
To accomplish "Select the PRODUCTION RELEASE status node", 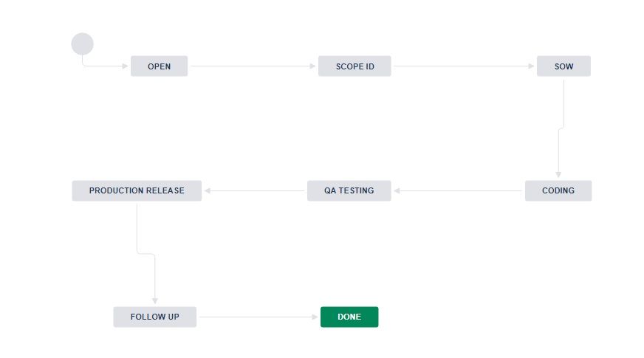I will pyautogui.click(x=137, y=190).
